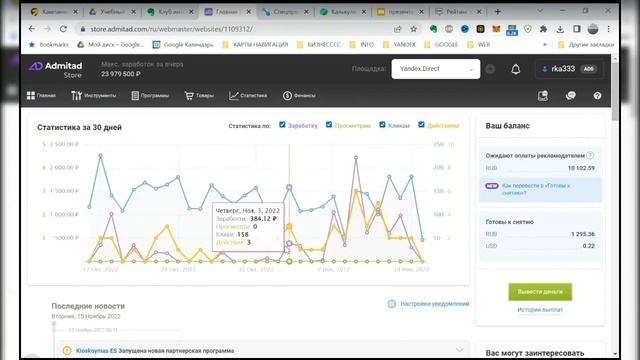Image resolution: width=640 pixels, height=360 pixels.
Task: Open the Kioskoymas ES program link
Action: (96, 351)
